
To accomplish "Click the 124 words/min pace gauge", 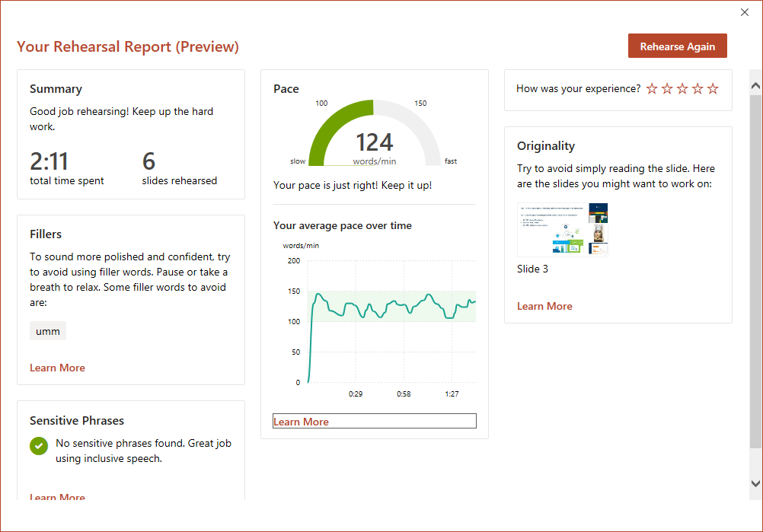I will [x=374, y=137].
